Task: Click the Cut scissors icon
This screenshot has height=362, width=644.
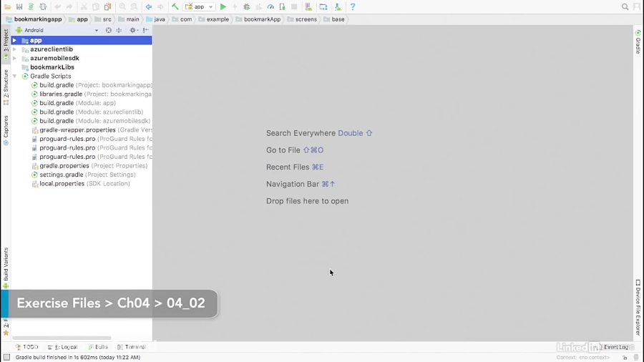Action: [84, 7]
